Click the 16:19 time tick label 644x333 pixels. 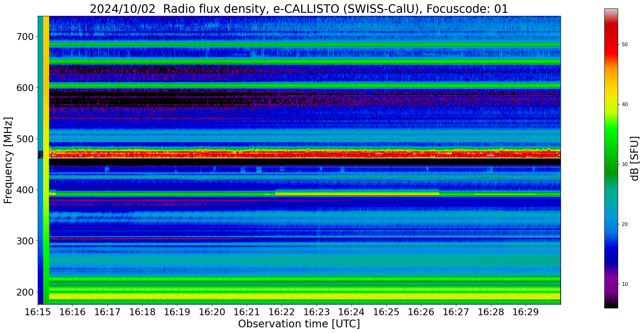[x=177, y=312]
